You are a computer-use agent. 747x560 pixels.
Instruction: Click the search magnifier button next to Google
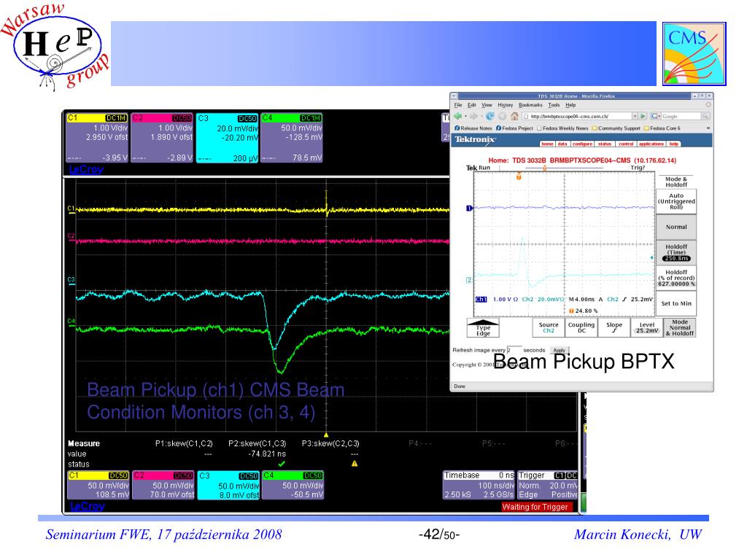tap(705, 116)
